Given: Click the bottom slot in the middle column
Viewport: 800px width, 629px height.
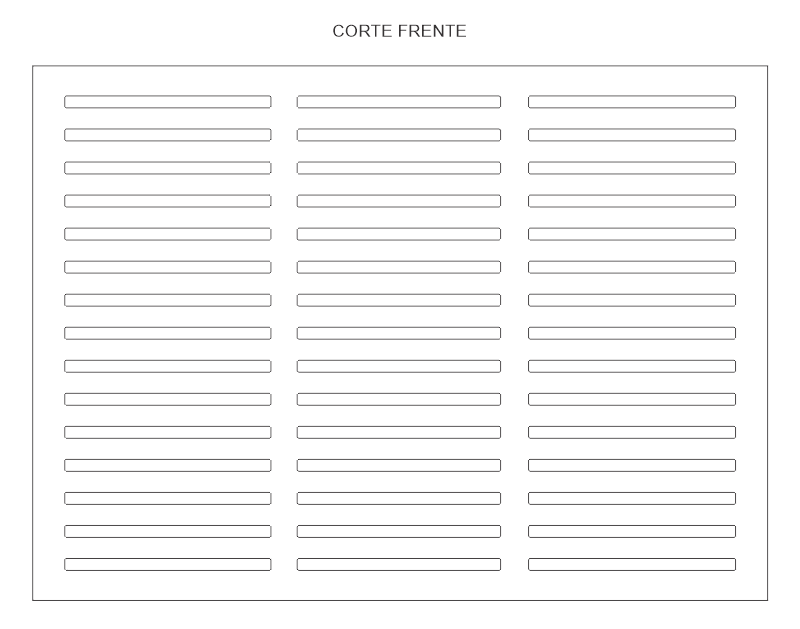Looking at the screenshot, I should (399, 564).
